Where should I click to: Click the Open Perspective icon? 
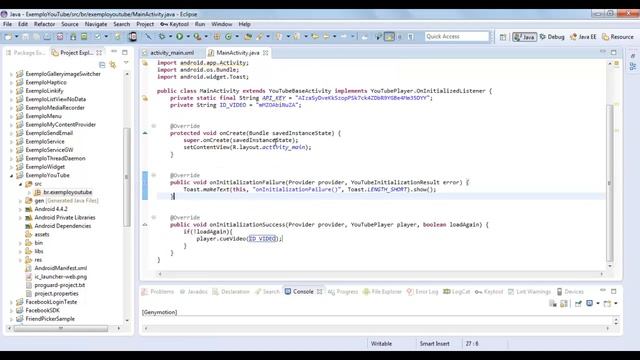pyautogui.click(x=503, y=37)
